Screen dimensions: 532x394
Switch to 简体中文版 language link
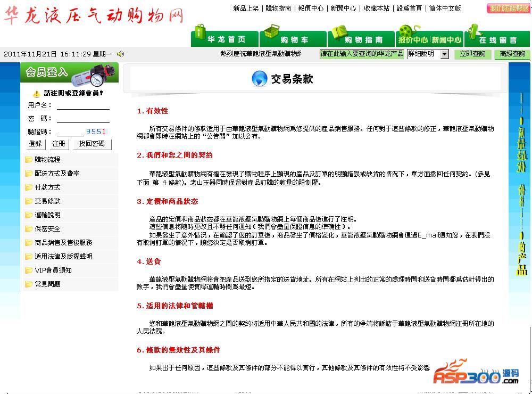(x=445, y=9)
